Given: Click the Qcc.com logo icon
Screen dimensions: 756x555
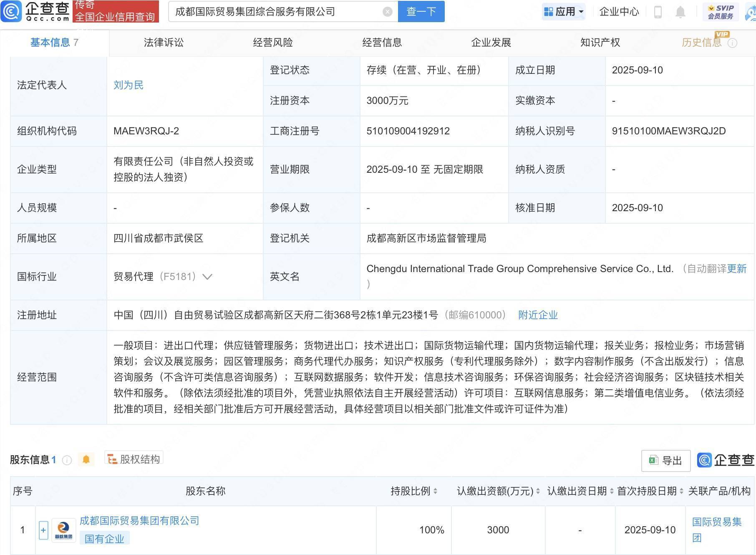Looking at the screenshot, I should pyautogui.click(x=11, y=11).
